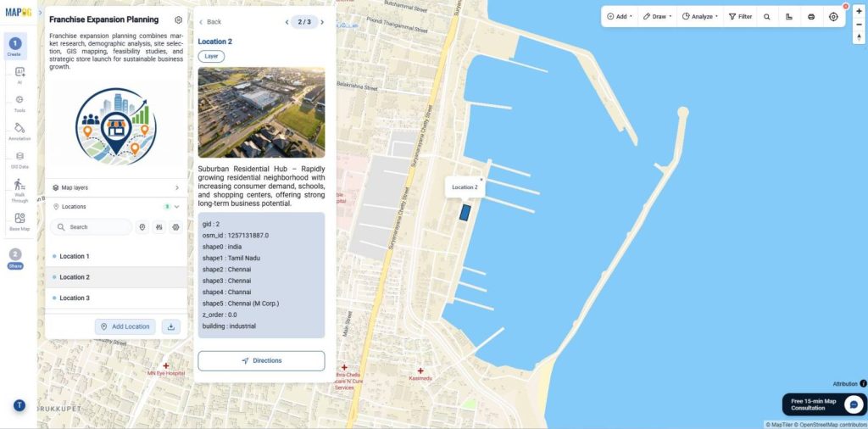The width and height of the screenshot is (868, 429).
Task: Select Location 1 in the list
Action: point(116,256)
